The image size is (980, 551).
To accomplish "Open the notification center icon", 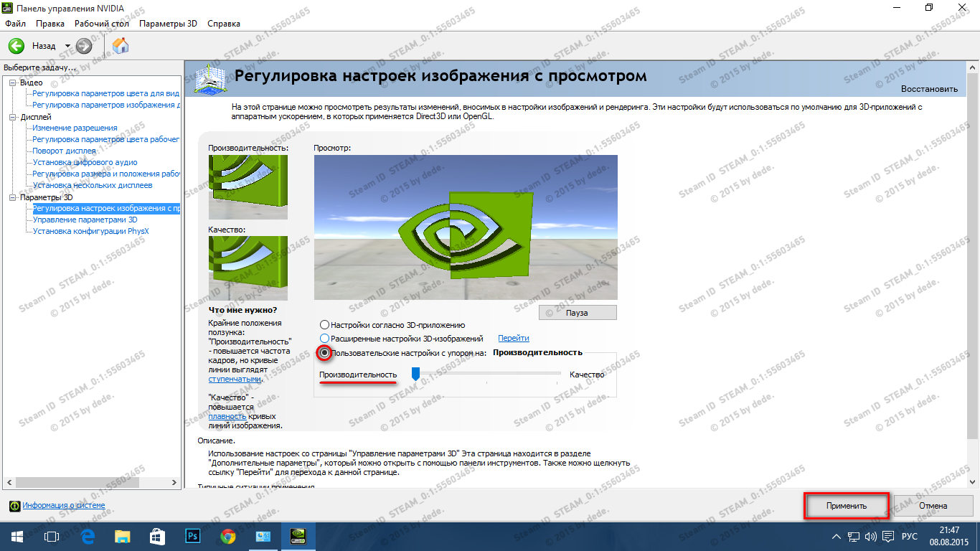I will point(888,537).
